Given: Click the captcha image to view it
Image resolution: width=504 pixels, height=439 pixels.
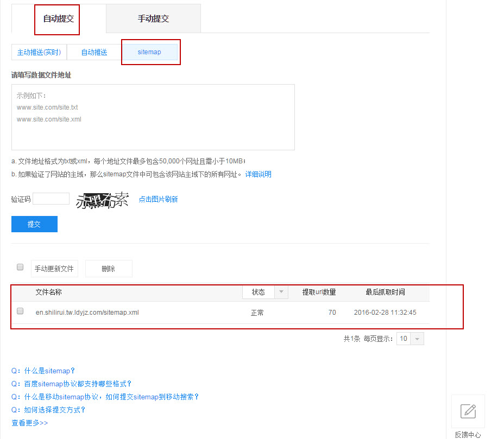Looking at the screenshot, I should (x=103, y=199).
